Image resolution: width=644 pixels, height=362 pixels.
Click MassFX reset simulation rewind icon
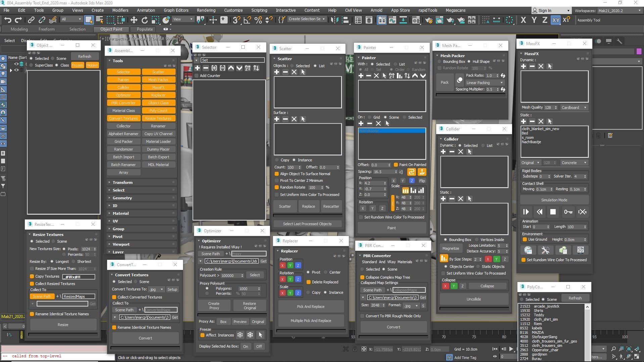coord(540,212)
